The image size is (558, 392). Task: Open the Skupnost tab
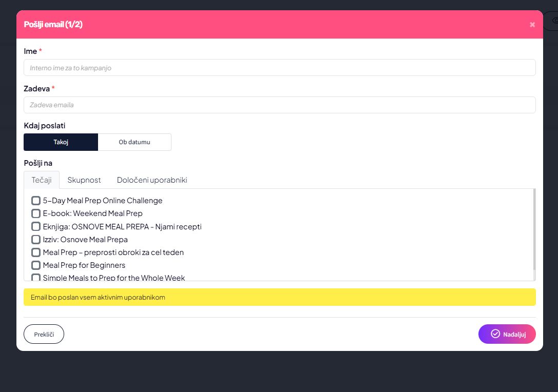click(84, 180)
